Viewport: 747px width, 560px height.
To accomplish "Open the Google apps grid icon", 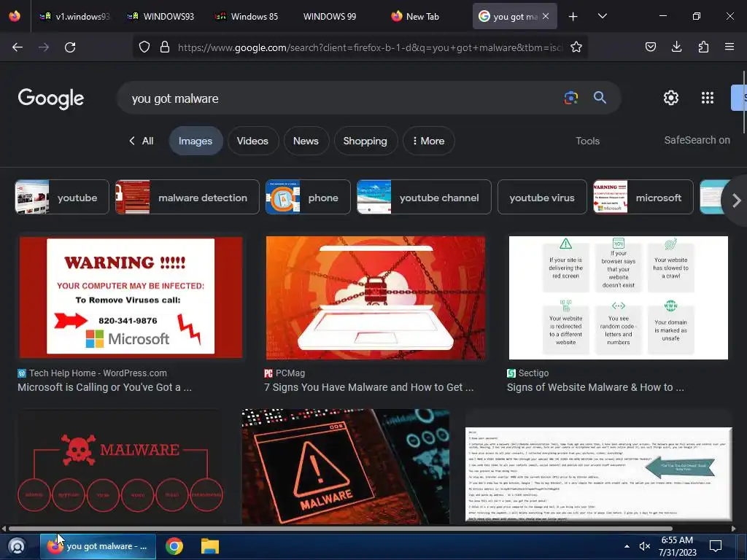I will pos(708,98).
